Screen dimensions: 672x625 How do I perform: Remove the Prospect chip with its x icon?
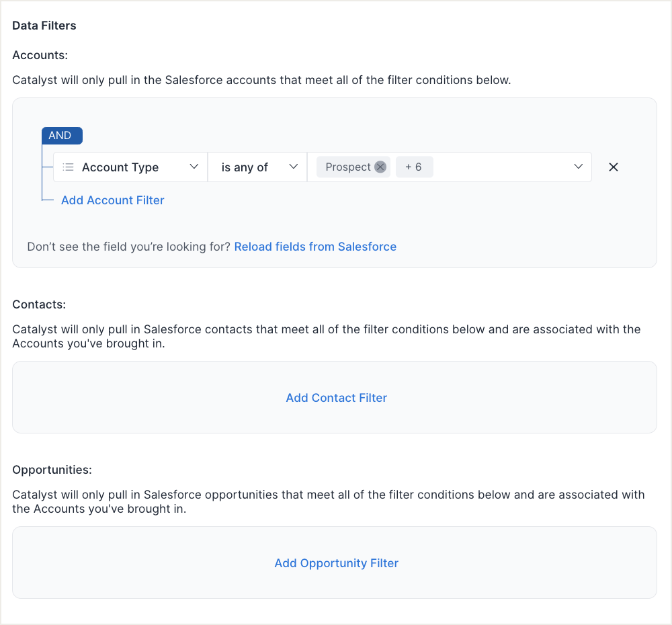pyautogui.click(x=380, y=167)
